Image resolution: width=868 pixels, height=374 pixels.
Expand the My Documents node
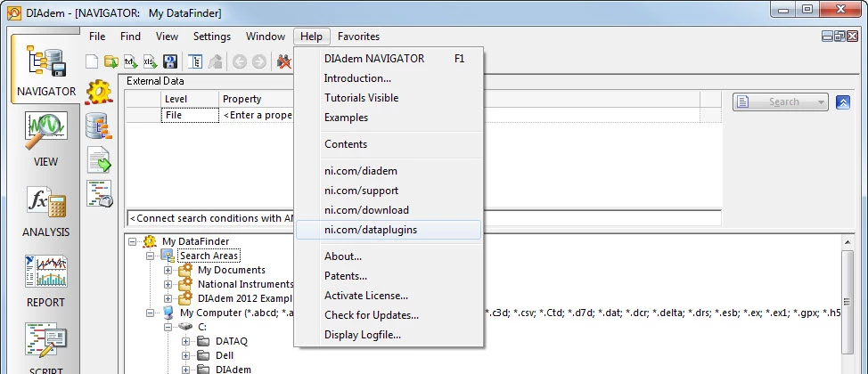tap(168, 270)
